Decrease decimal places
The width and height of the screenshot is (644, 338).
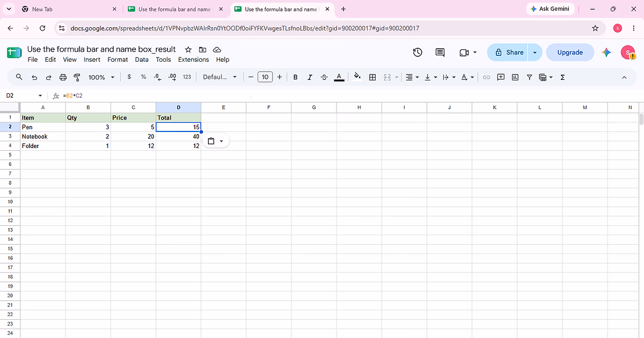click(157, 77)
